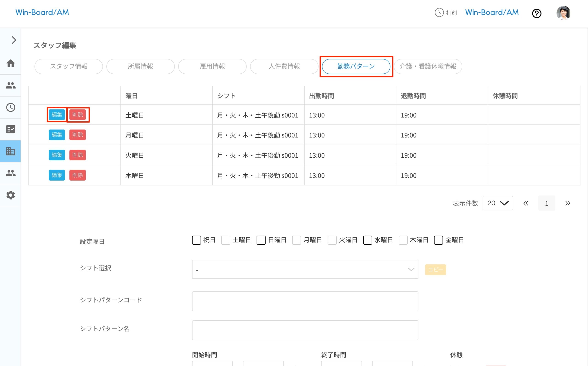
Task: Switch to the スタッフ情報 tab
Action: coord(69,66)
